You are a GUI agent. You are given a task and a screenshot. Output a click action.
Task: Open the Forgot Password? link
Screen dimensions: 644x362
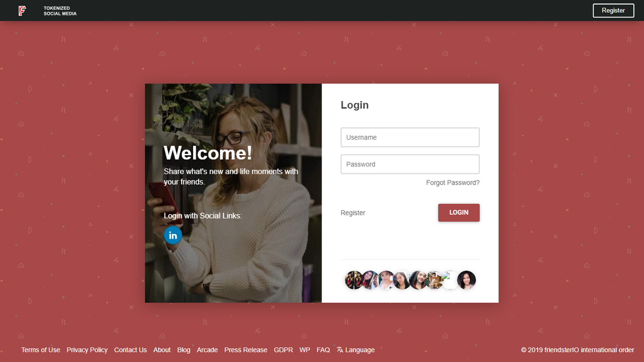tap(453, 183)
